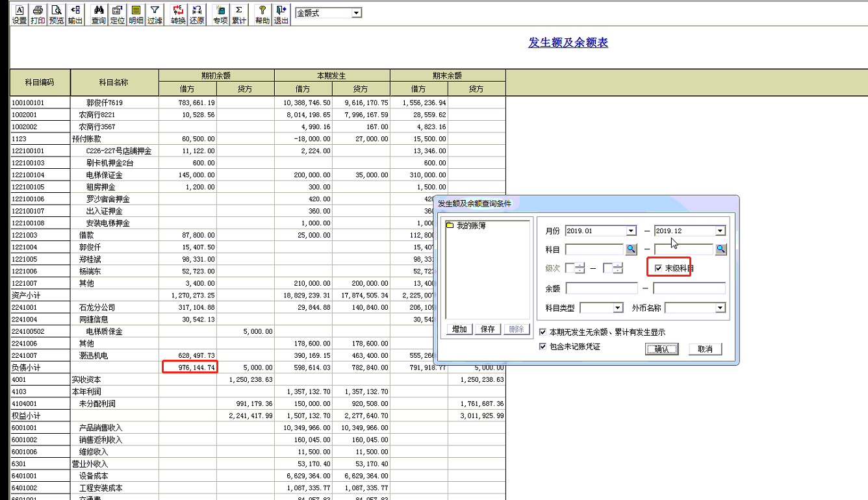Click the 增加 add button
Image resolution: width=868 pixels, height=500 pixels.
pos(459,329)
